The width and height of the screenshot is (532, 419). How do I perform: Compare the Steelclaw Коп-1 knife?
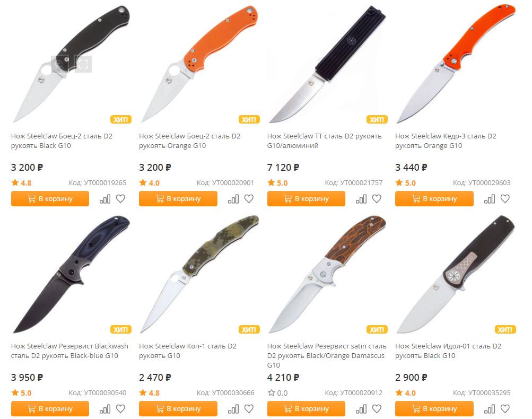click(233, 409)
